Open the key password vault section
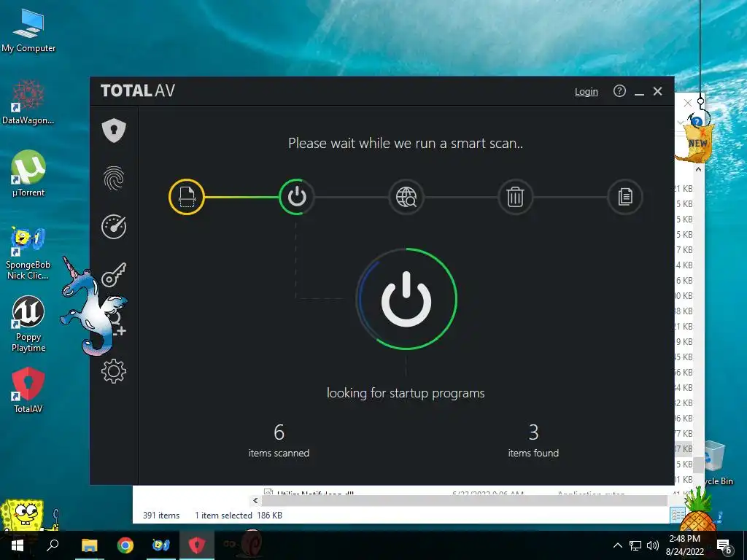The width and height of the screenshot is (747, 560). [114, 275]
